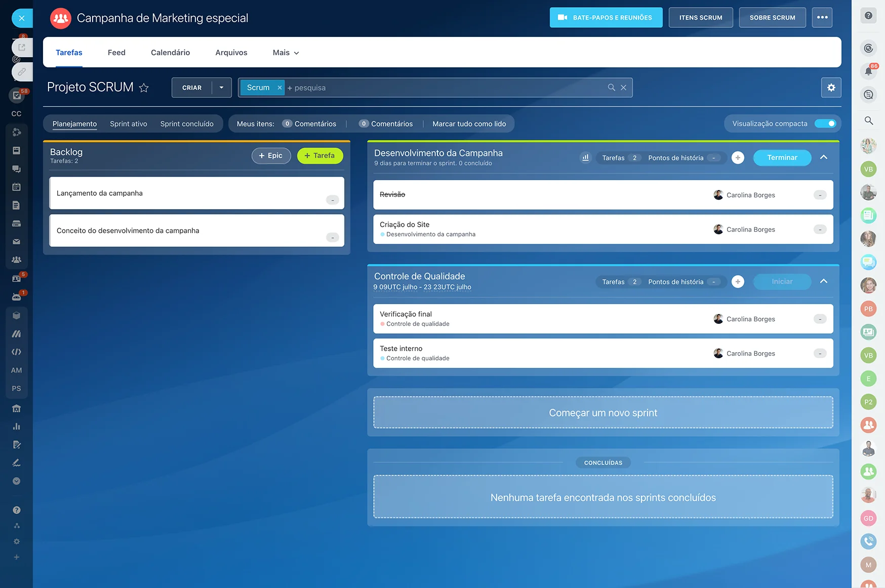This screenshot has height=588, width=885.
Task: Click the Terminar sprint button
Action: tap(782, 158)
